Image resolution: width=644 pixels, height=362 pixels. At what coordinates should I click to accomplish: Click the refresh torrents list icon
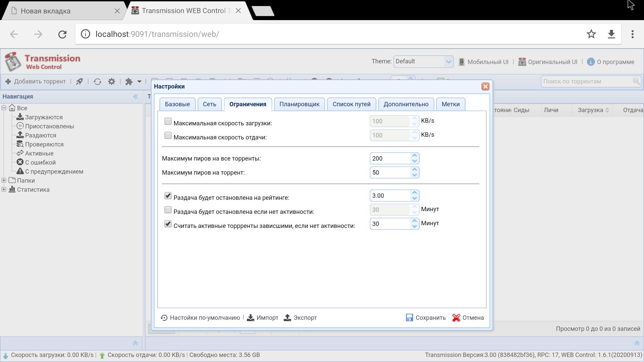click(98, 81)
